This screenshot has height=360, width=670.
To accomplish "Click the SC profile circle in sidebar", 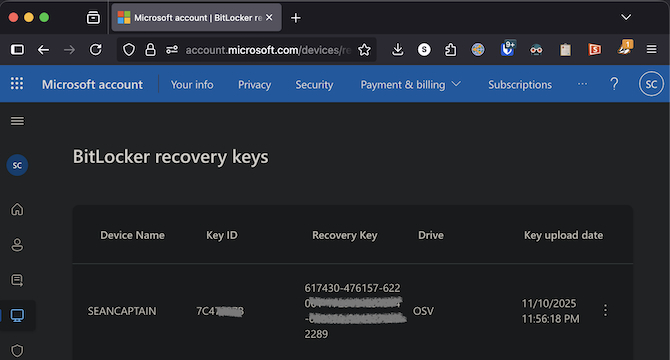I will pos(17,165).
